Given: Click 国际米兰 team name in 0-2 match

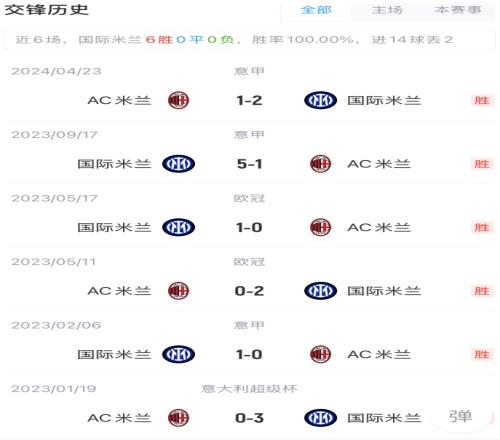Looking at the screenshot, I should point(384,291).
